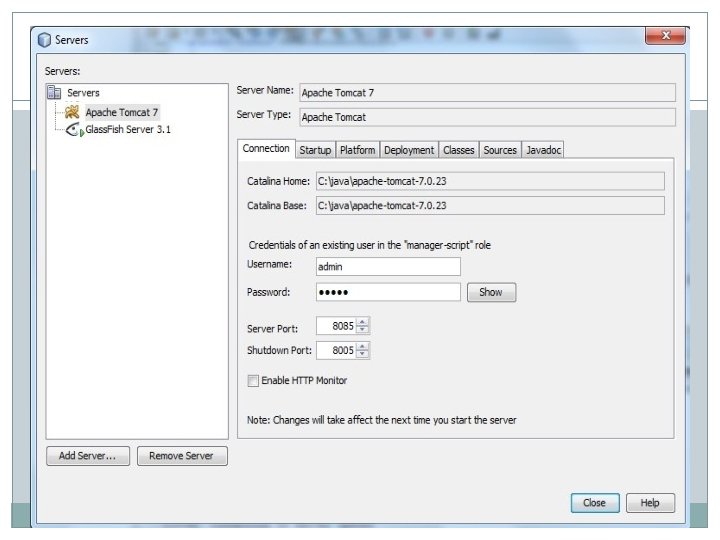The image size is (720, 540).
Task: Open the Javadoc tab
Action: point(543,150)
